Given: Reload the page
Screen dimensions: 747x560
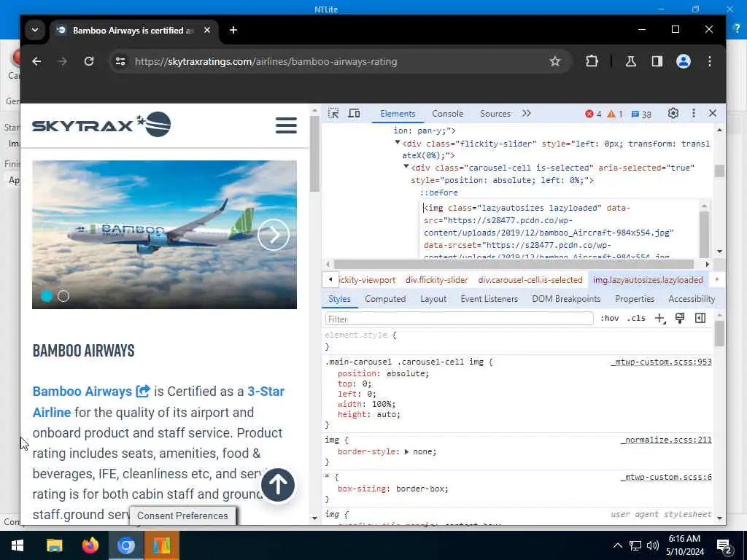Looking at the screenshot, I should (88, 61).
